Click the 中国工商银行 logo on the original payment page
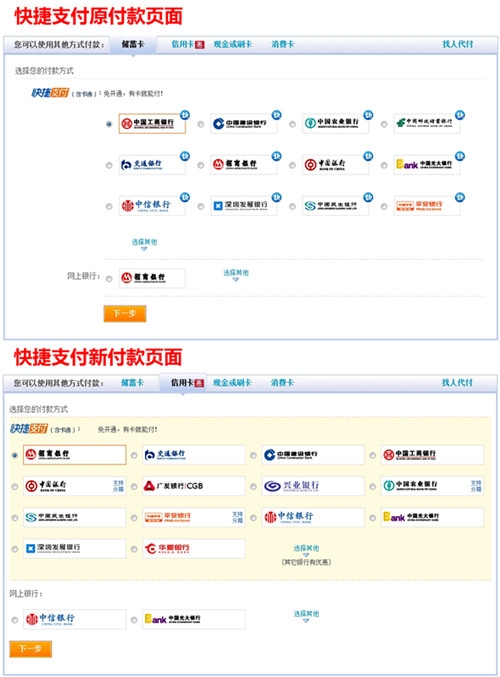500x677 pixels. point(152,124)
